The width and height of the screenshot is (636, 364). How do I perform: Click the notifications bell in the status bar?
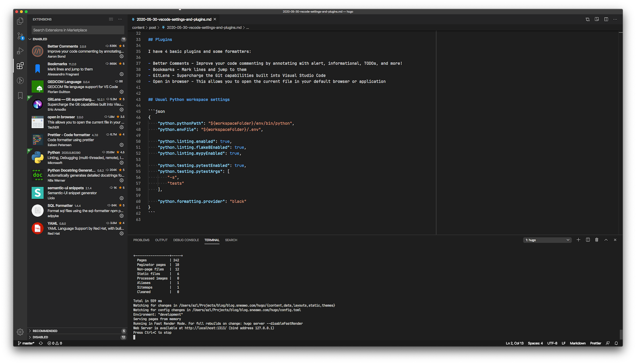tap(616, 343)
